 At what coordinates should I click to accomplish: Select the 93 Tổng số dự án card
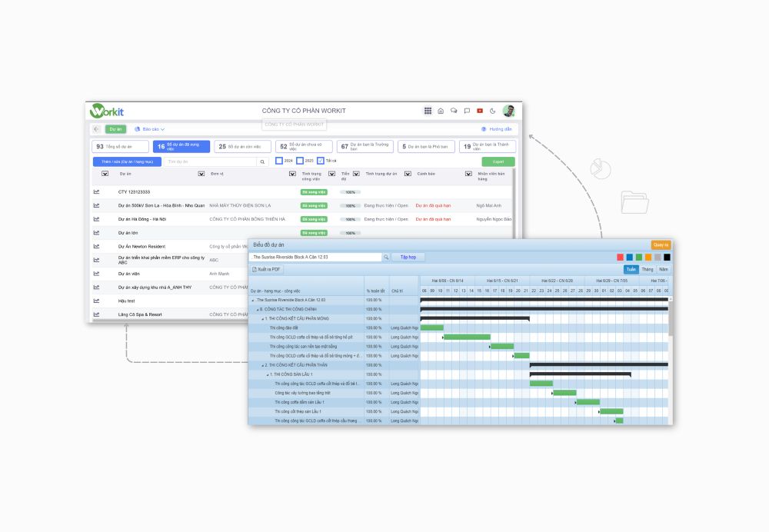pos(120,147)
